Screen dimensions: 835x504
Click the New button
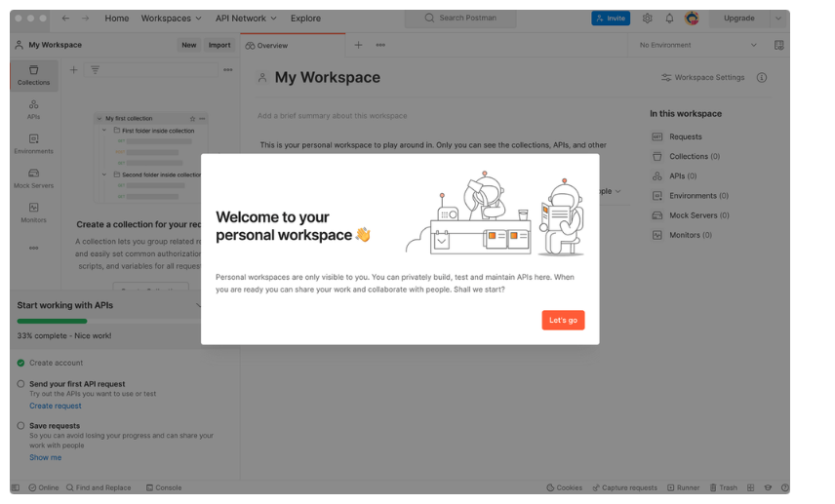coord(189,45)
